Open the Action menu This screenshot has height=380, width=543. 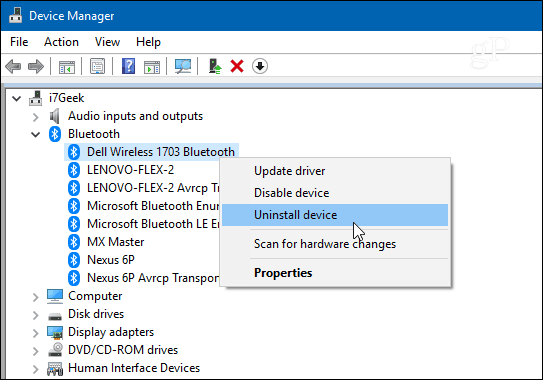(x=61, y=42)
